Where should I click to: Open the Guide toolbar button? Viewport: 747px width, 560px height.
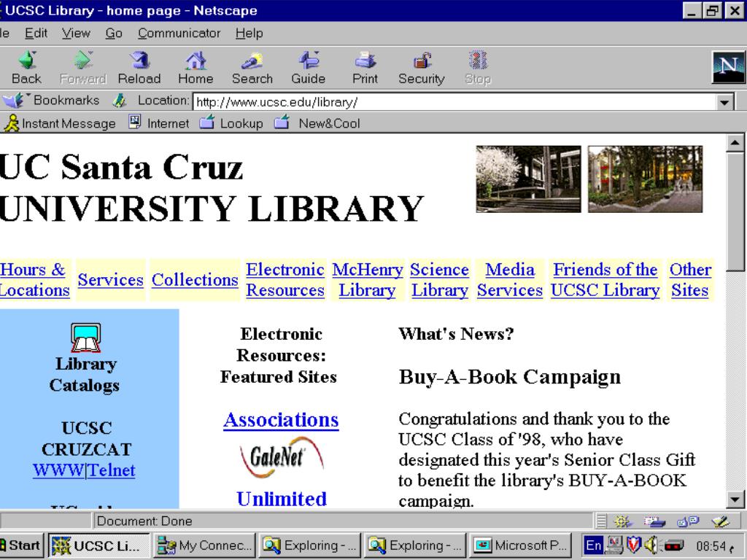309,68
